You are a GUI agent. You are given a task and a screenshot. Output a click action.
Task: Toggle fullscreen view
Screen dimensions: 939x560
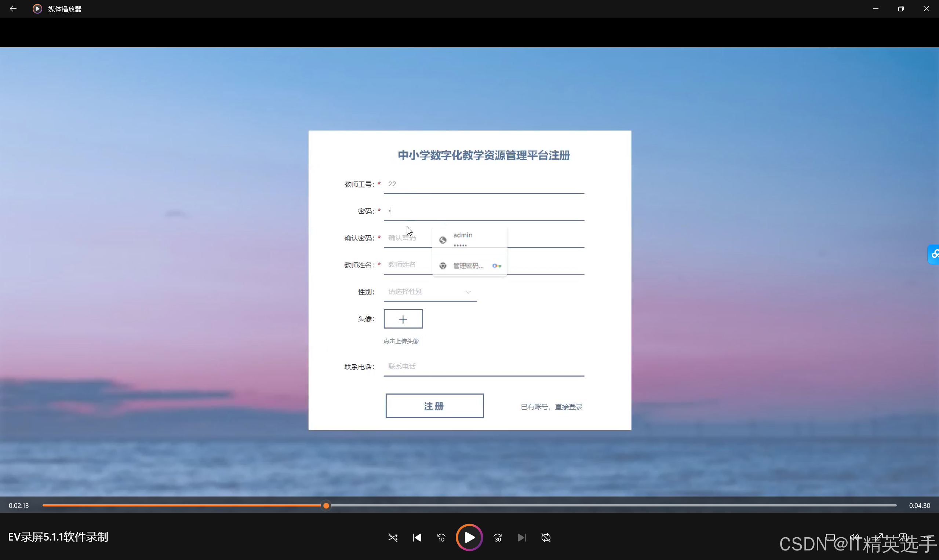879,537
